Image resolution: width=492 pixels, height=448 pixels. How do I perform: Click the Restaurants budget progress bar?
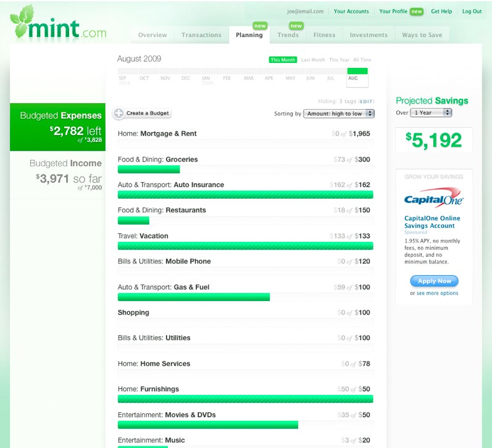coord(245,220)
